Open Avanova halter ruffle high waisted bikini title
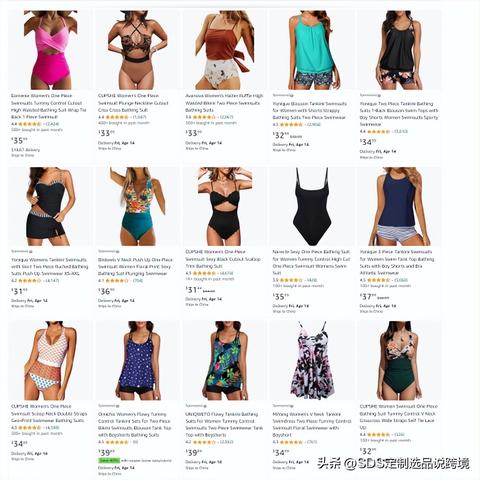The width and height of the screenshot is (480, 480). 224,103
